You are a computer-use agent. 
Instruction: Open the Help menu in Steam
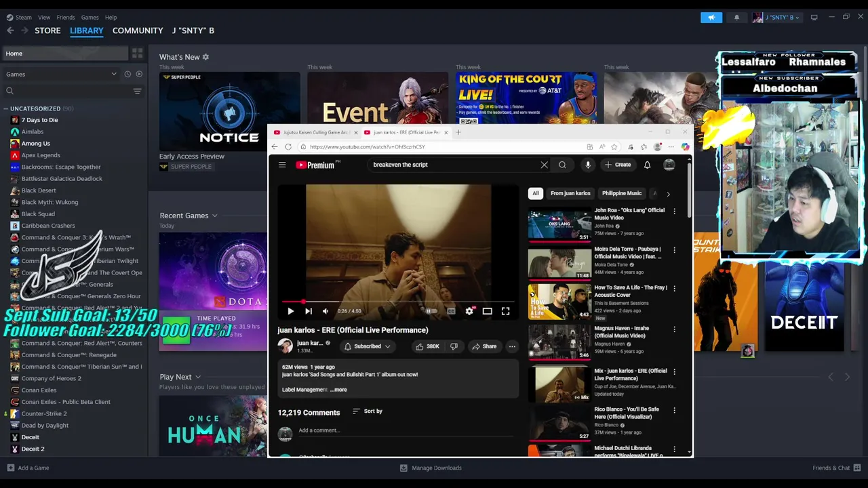pos(111,18)
